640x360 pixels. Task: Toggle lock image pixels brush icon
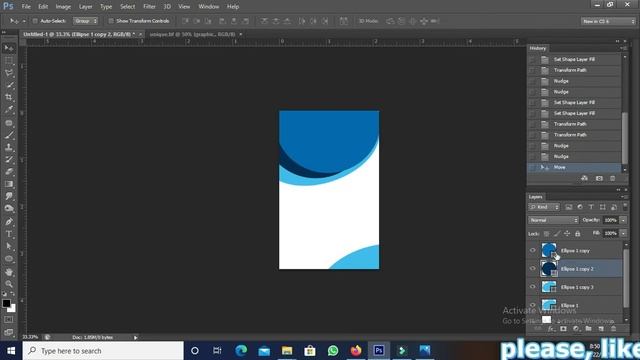tap(557, 233)
